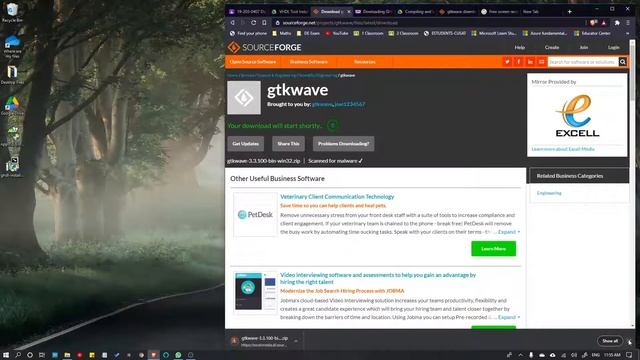Open the WhatsApp taskbar icon
Screen dimensions: 640x360
pos(178,355)
